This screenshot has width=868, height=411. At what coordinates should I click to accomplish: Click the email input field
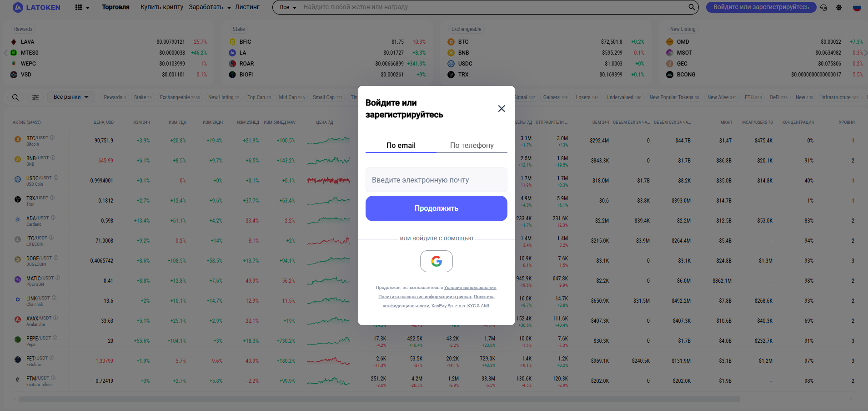[x=437, y=180]
